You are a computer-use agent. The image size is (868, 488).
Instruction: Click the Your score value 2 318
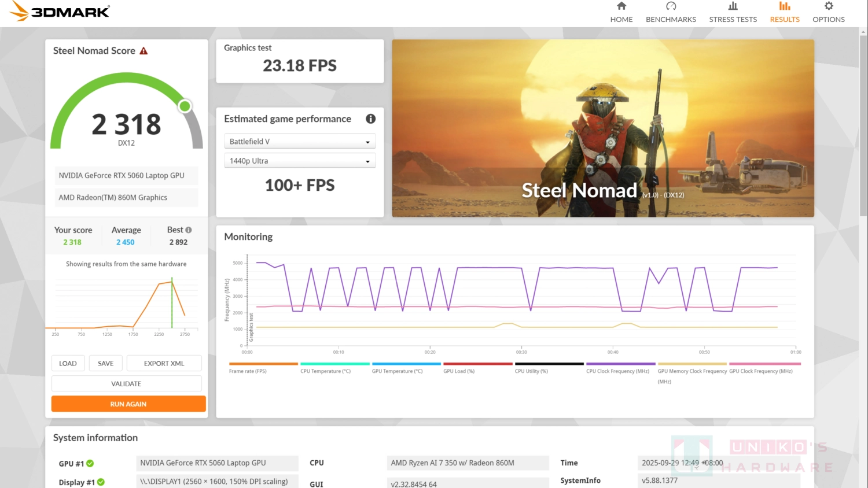click(x=72, y=242)
